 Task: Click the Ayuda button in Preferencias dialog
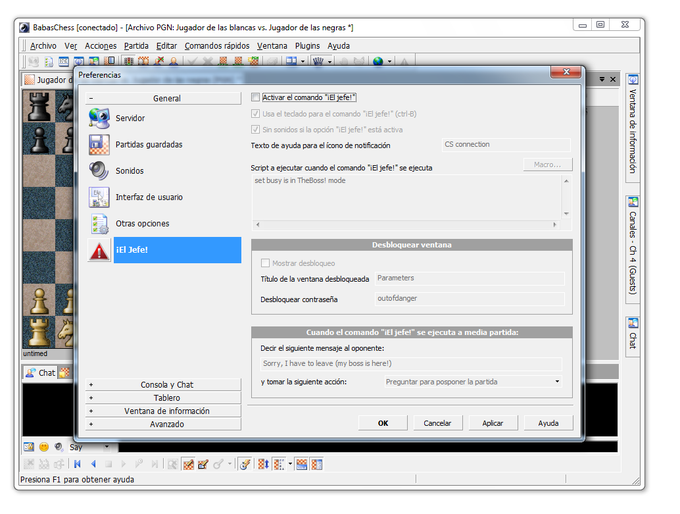(548, 423)
